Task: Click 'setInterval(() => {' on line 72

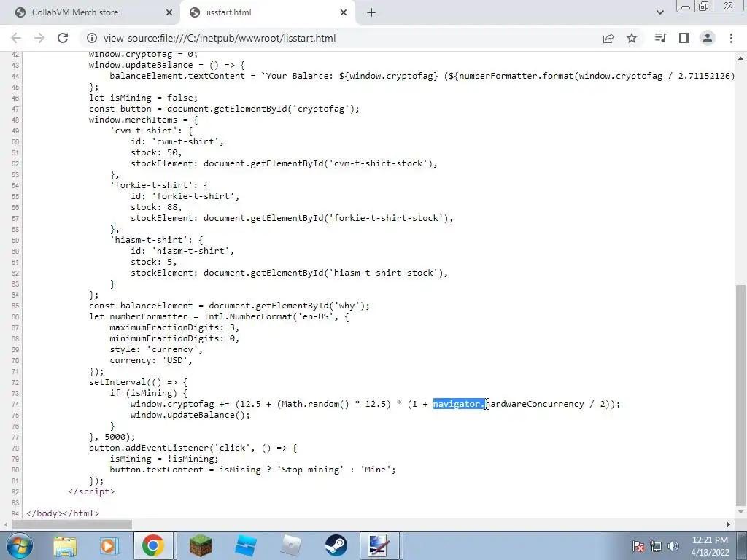Action: point(138,382)
